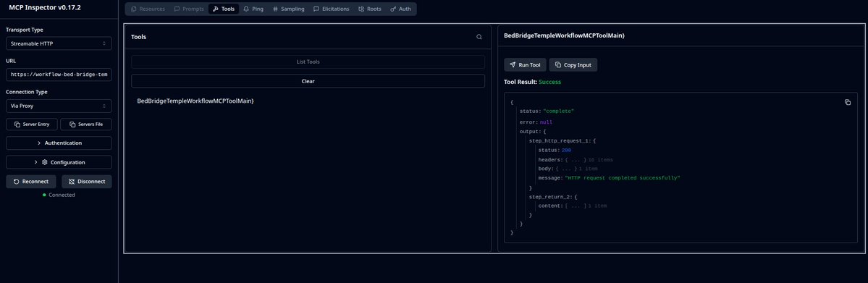
Task: Open the Connection Type dropdown
Action: [59, 106]
